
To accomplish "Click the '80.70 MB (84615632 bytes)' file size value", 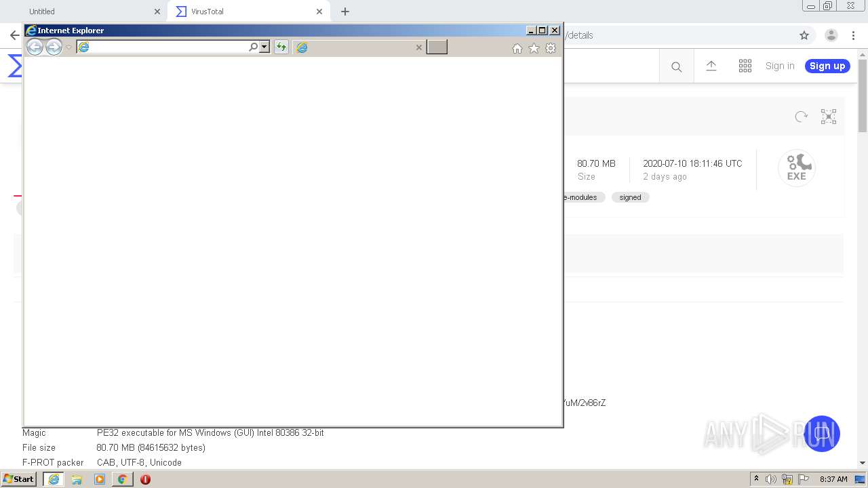I will (151, 447).
